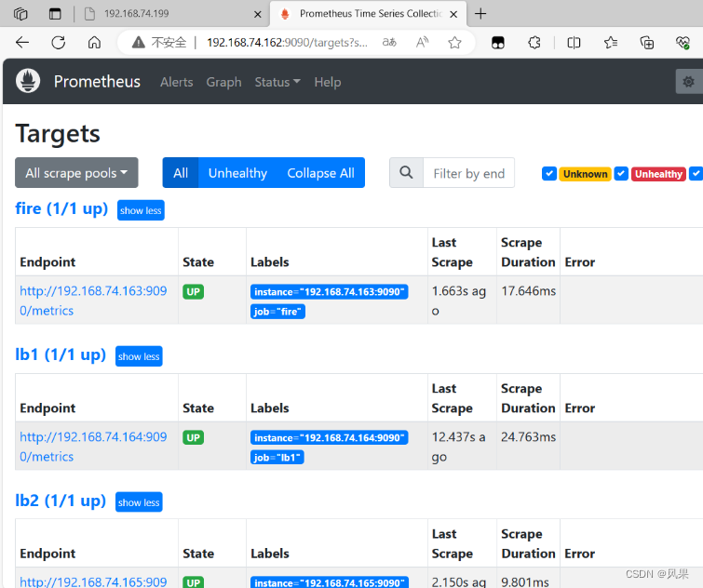703x588 pixels.
Task: Click the job="lb1" label
Action: point(277,457)
